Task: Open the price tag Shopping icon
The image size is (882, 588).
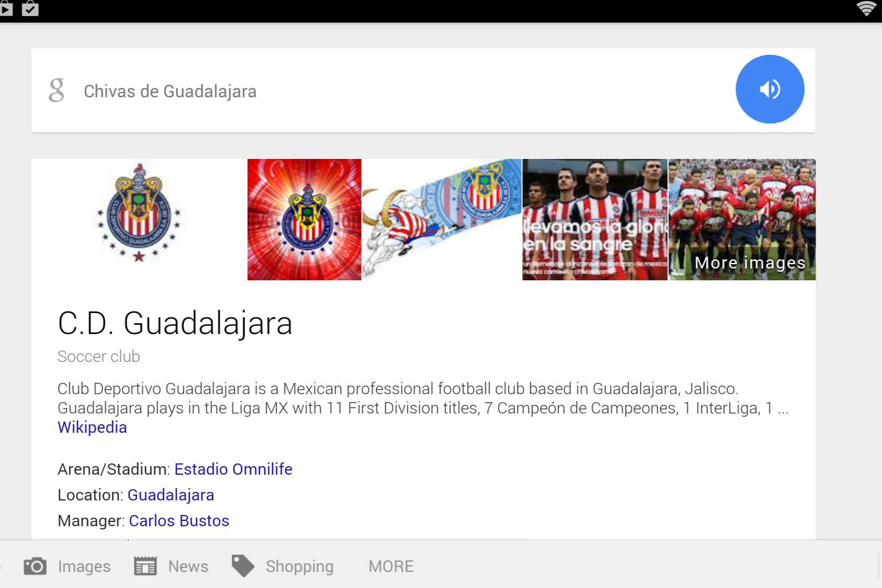Action: (243, 566)
